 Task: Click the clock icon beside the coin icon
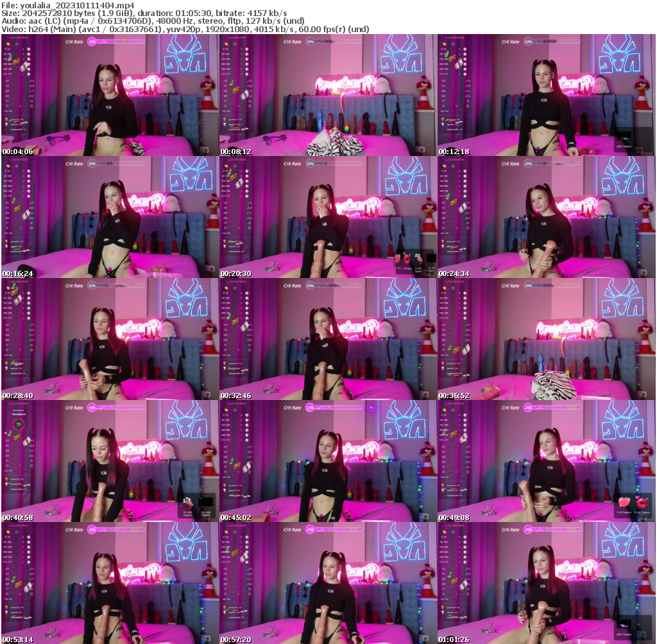pos(16,44)
